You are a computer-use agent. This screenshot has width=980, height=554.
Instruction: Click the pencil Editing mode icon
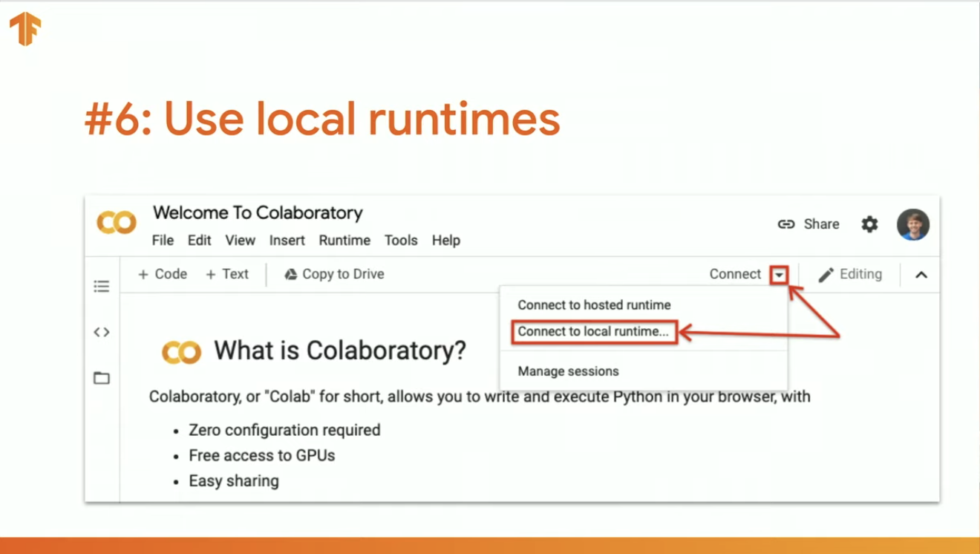pos(826,275)
